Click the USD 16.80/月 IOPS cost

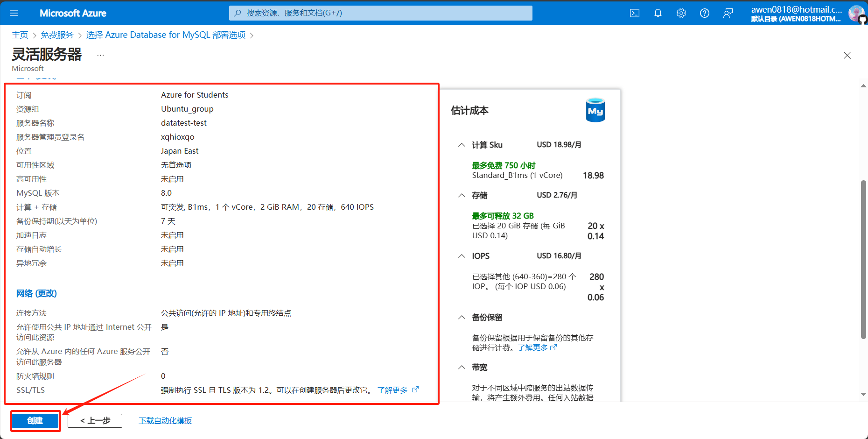[559, 256]
